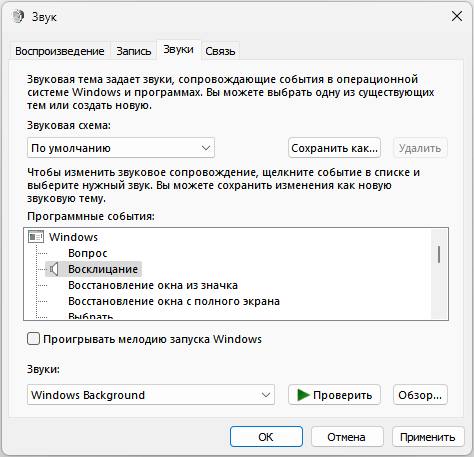Select Восстановление окна с полного экрана event
This screenshot has height=457, width=474.
174,301
